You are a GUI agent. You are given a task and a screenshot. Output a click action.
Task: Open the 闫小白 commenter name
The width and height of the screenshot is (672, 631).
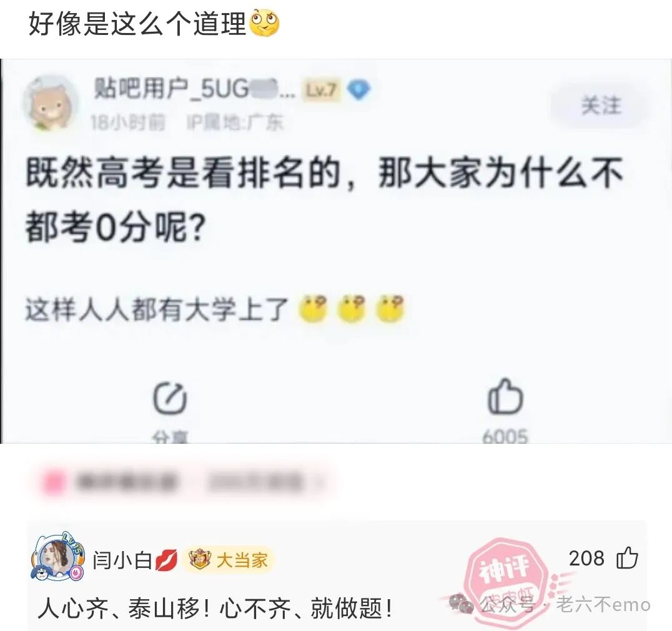pos(122,560)
